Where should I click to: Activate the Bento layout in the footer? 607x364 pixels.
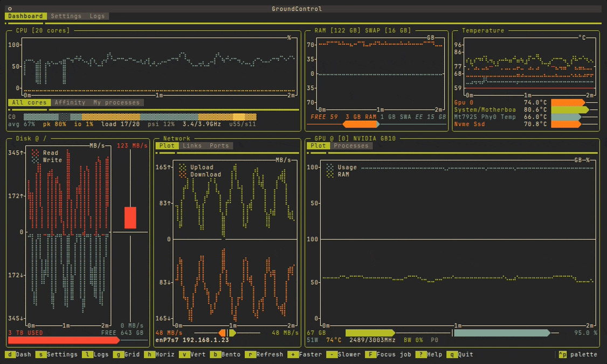(225, 354)
